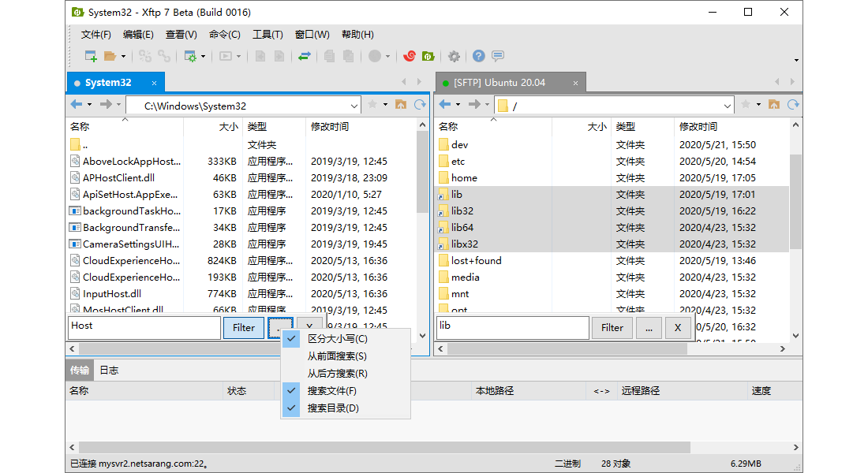Clear the remote filter with X button

pyautogui.click(x=678, y=327)
